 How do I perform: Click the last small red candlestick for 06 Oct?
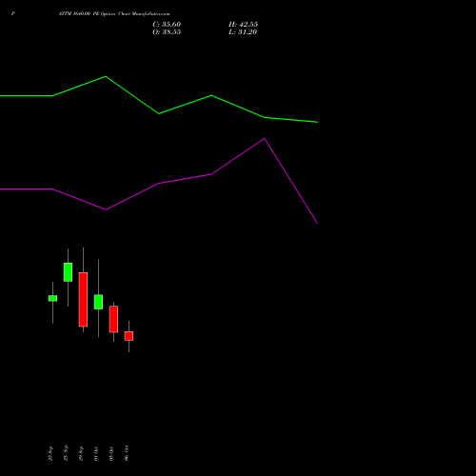click(x=129, y=336)
